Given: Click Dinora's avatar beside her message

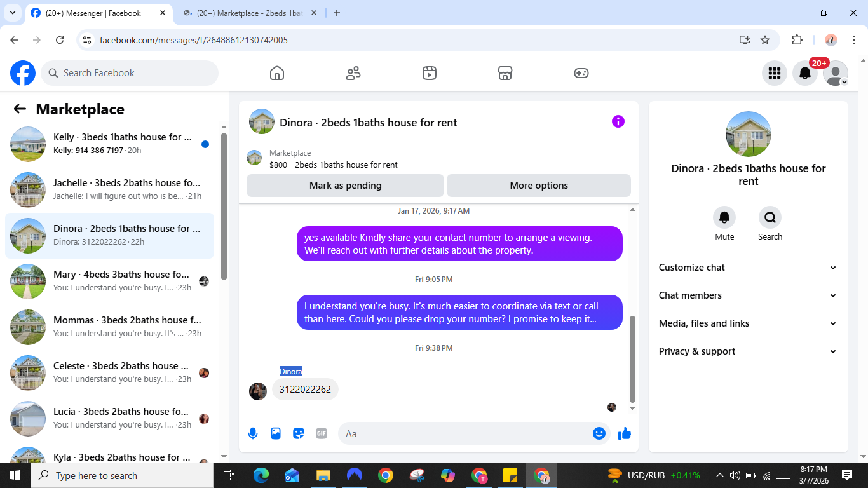Looking at the screenshot, I should tap(258, 391).
